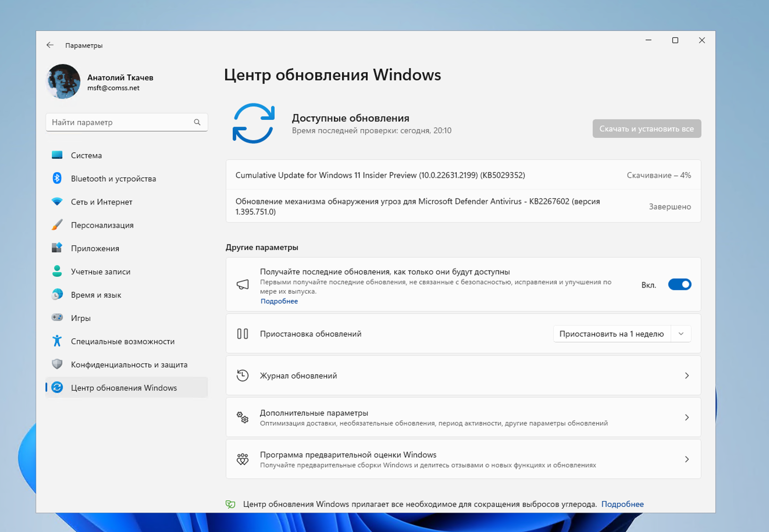The width and height of the screenshot is (769, 532).
Task: Open Журнал обновлений update history
Action: pyautogui.click(x=463, y=376)
